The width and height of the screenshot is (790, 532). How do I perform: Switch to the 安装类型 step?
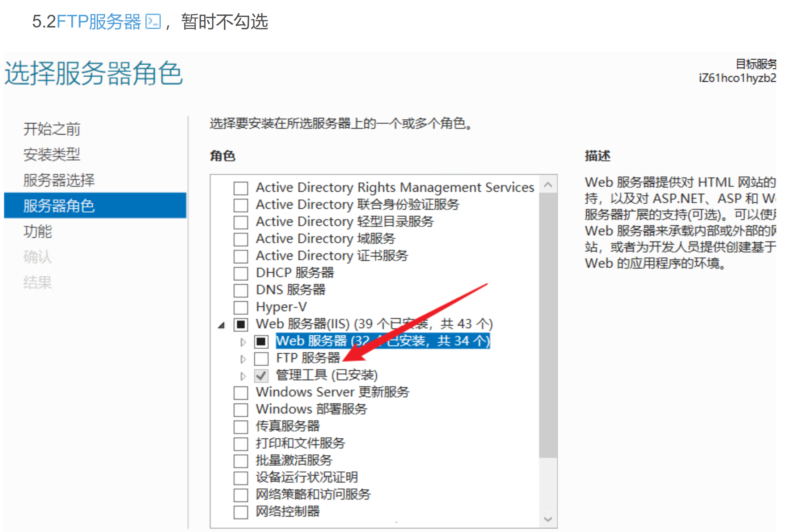tap(51, 154)
